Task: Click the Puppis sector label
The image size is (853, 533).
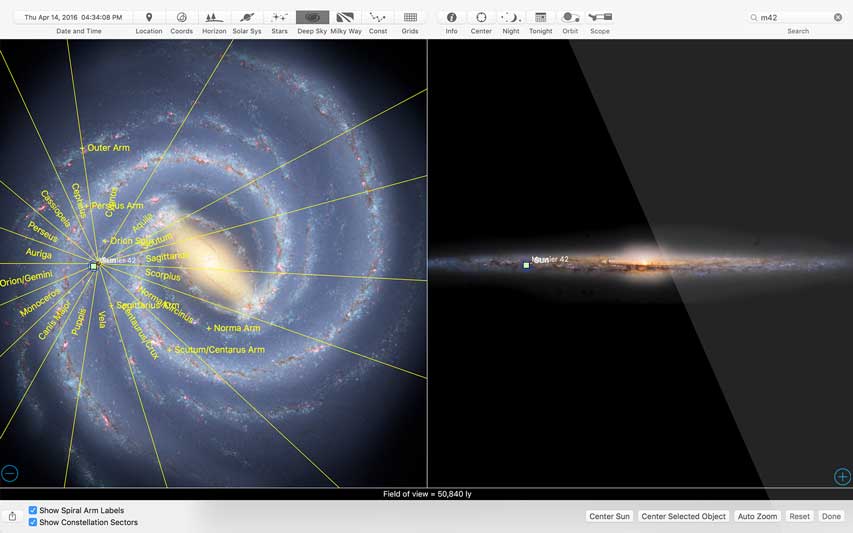Action: click(x=79, y=321)
